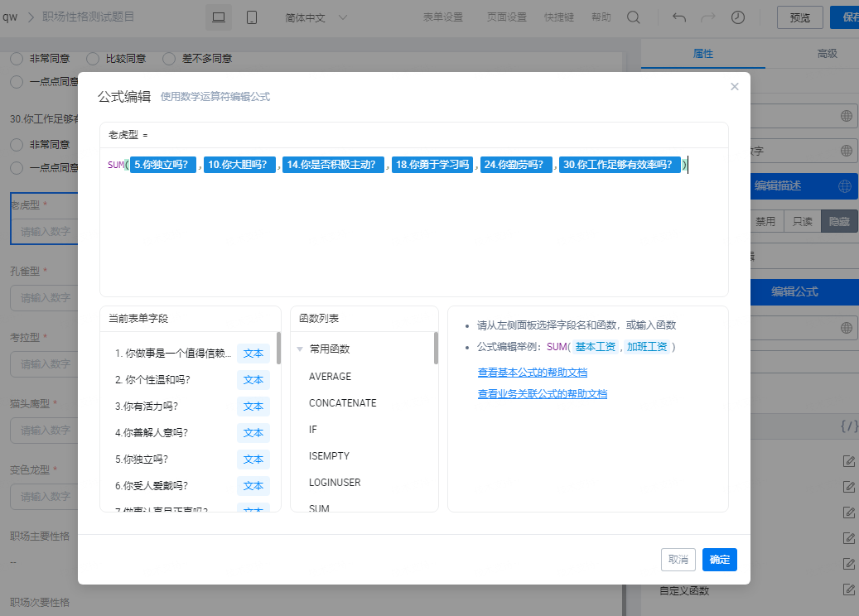Open 页面设置 menu
This screenshot has width=859, height=616.
[507, 17]
